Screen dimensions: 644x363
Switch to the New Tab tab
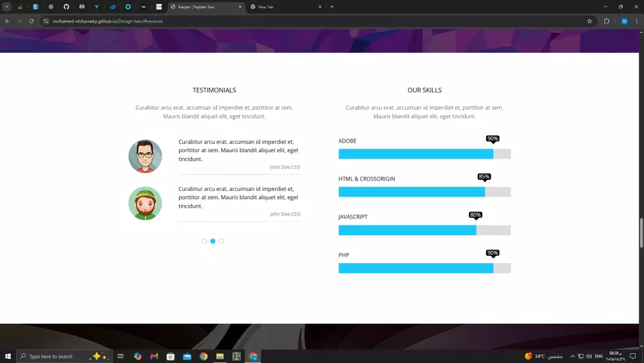[286, 6]
